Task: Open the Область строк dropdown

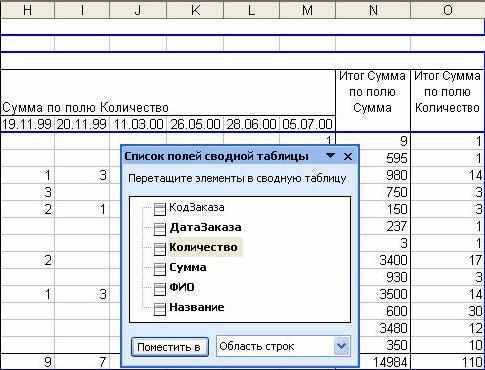Action: (341, 346)
